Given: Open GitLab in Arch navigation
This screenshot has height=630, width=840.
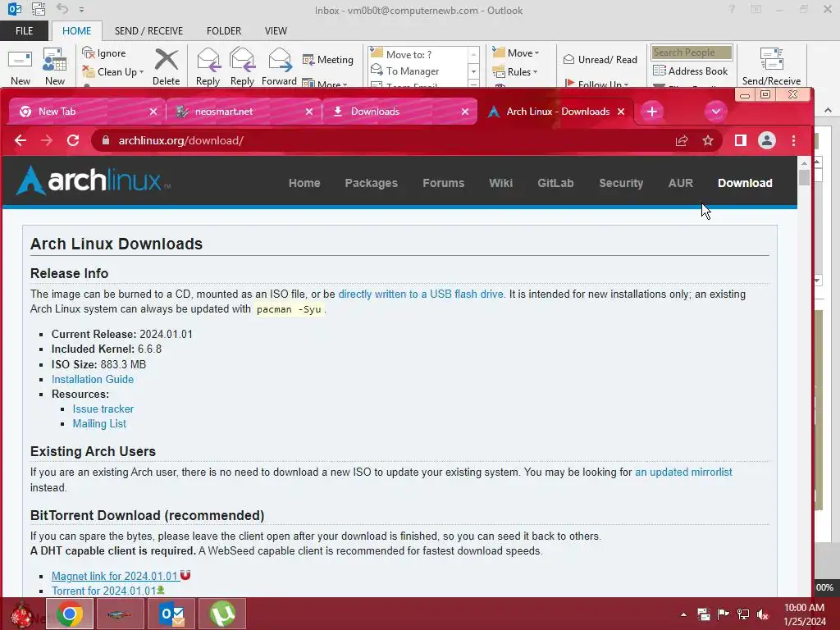Looking at the screenshot, I should point(555,183).
